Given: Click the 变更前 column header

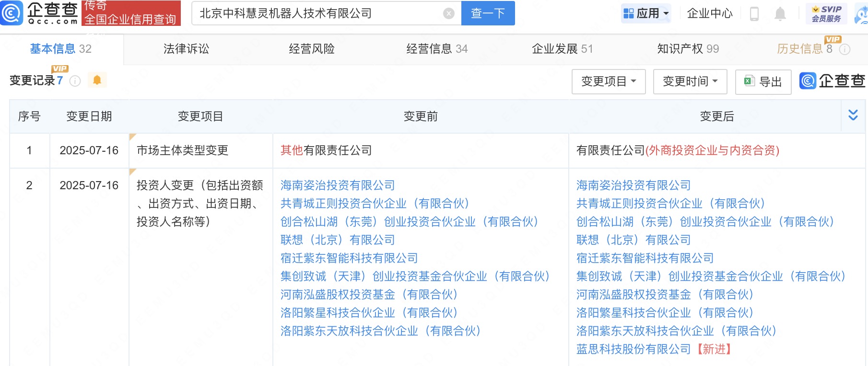Looking at the screenshot, I should pos(421,116).
